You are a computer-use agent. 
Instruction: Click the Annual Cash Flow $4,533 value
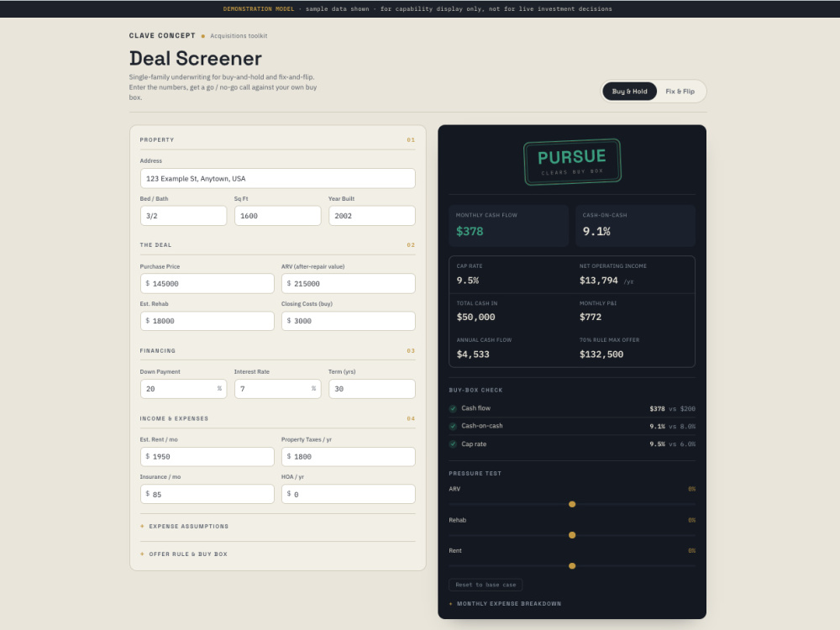472,354
